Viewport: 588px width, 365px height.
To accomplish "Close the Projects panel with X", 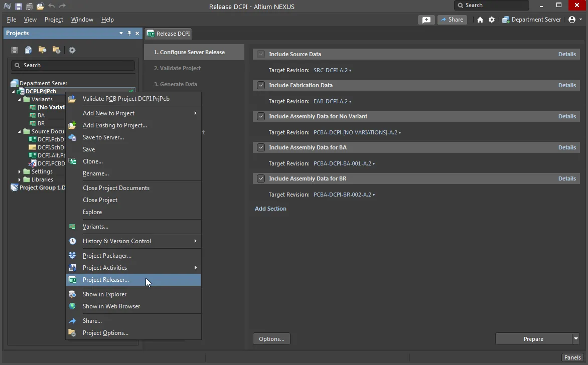I will tap(137, 34).
